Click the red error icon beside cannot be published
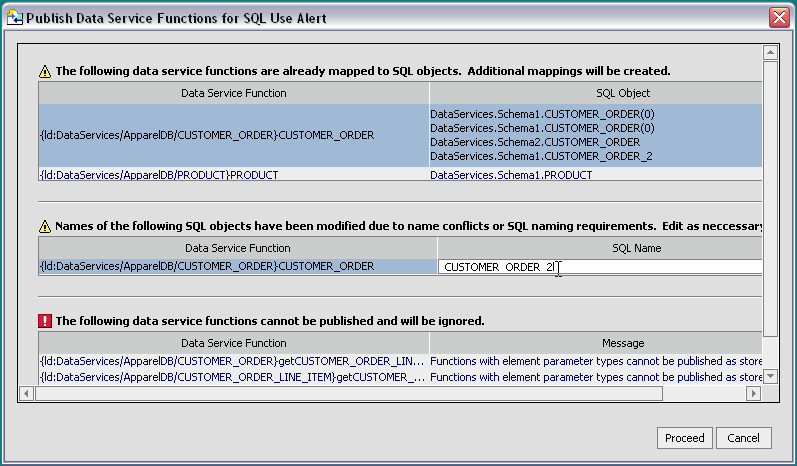 pyautogui.click(x=45, y=321)
